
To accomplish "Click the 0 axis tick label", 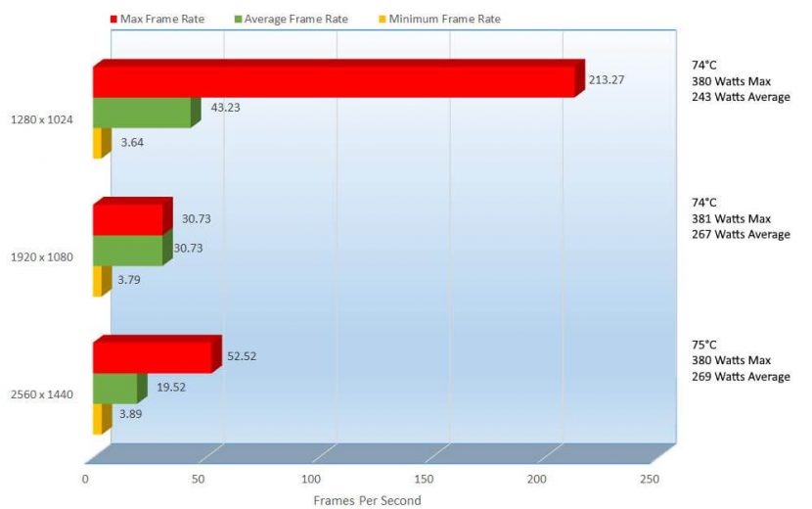I will click(x=85, y=479).
